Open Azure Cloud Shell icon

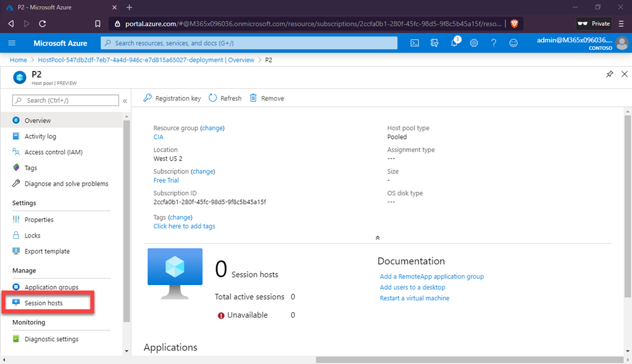pos(415,43)
